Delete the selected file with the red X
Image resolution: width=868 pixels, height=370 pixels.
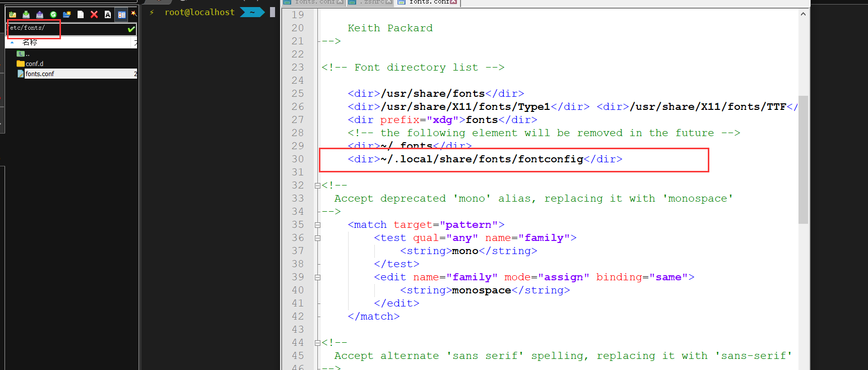94,15
